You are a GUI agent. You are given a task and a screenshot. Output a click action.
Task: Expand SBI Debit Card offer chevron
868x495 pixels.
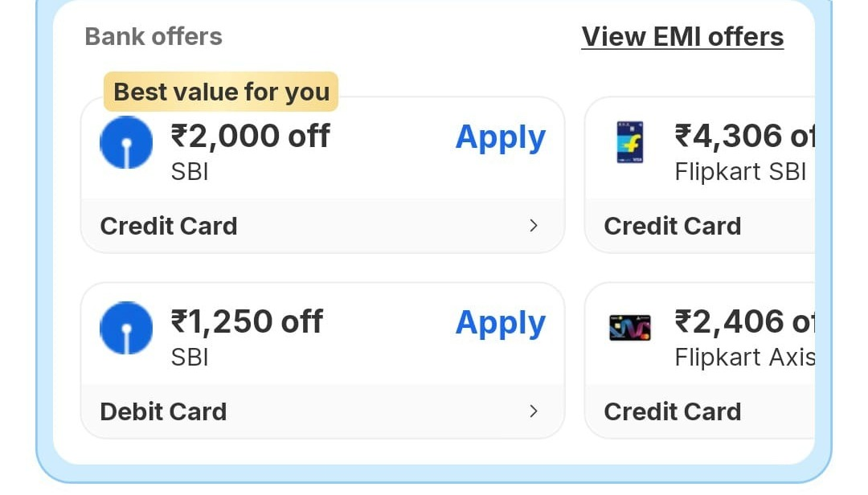pos(533,411)
